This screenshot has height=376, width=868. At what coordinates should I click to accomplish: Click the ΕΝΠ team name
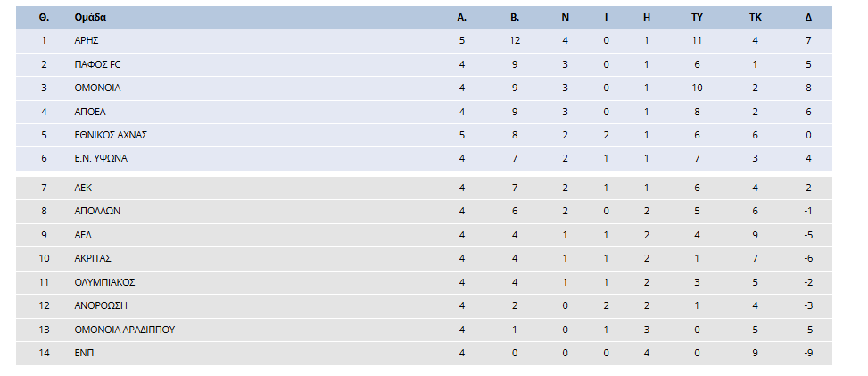84,353
